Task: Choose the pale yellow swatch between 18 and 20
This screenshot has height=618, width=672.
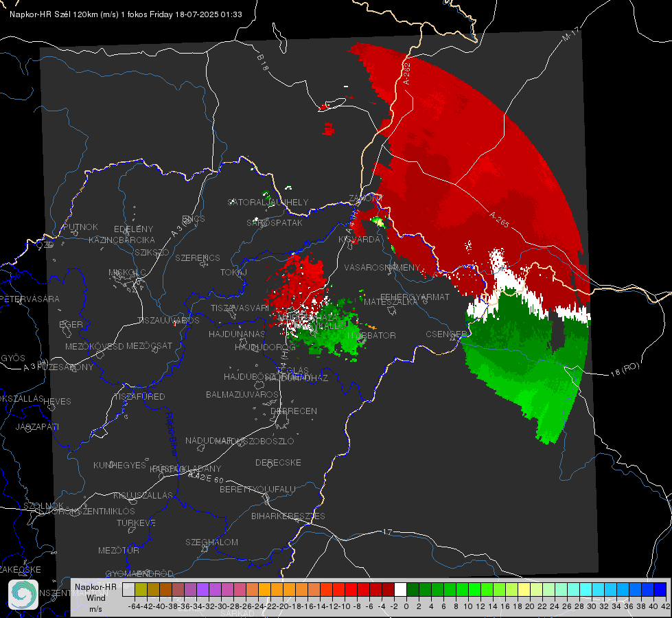Action: click(x=524, y=589)
